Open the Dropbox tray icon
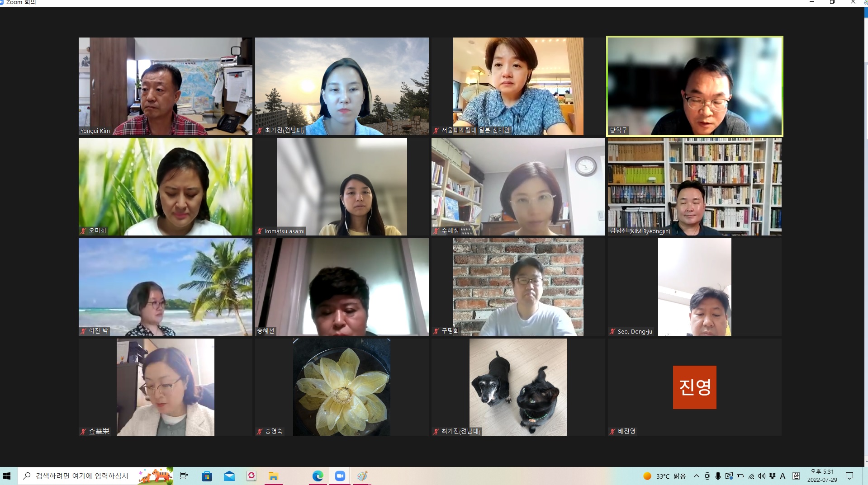The image size is (868, 485). pyautogui.click(x=772, y=476)
